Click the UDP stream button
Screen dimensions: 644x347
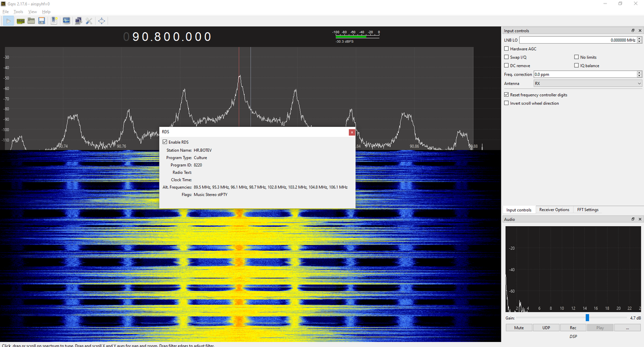(x=546, y=327)
